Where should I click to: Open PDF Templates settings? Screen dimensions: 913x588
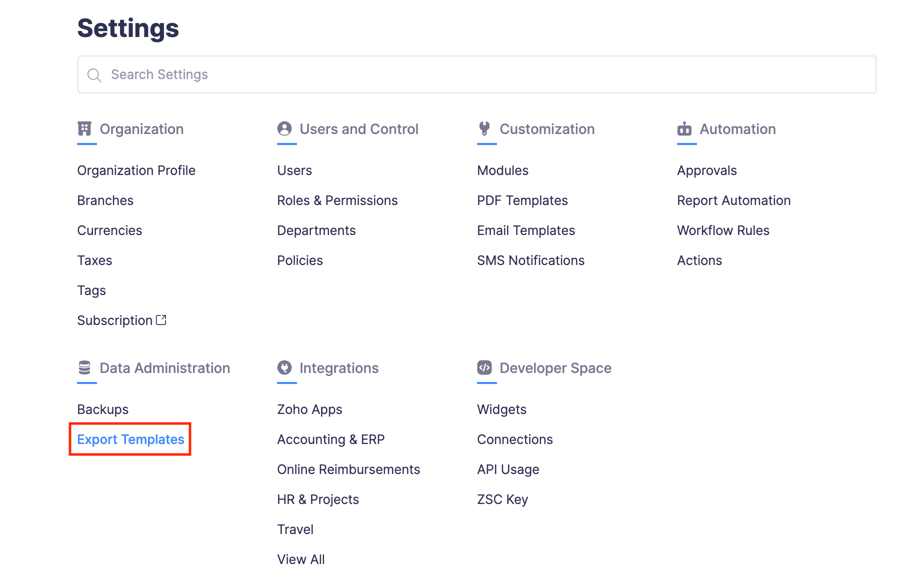pos(522,200)
